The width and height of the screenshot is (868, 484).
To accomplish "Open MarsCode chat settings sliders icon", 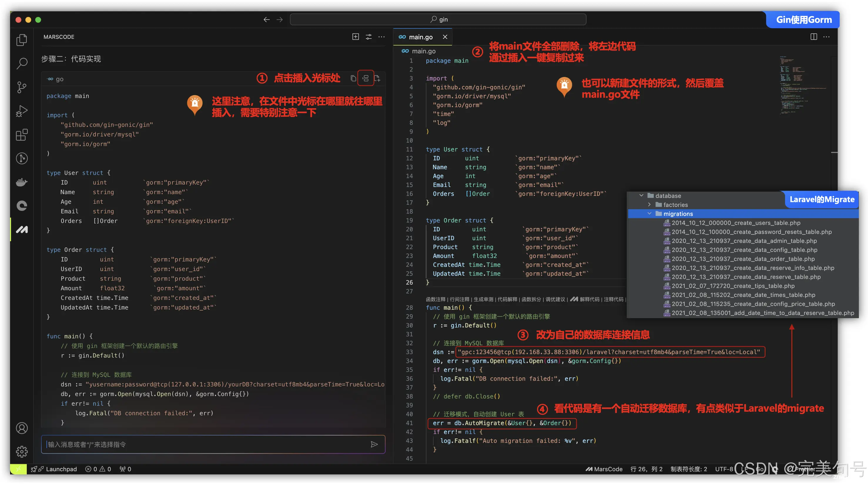I will pos(369,37).
